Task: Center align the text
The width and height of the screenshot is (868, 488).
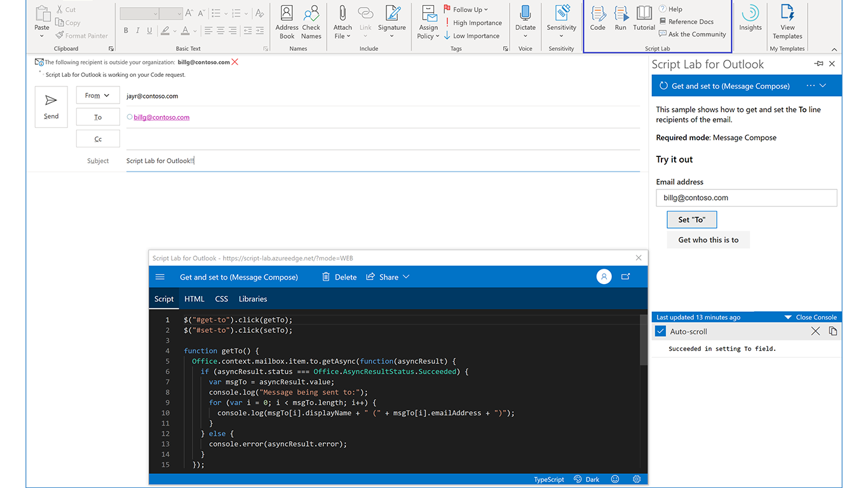Action: click(x=220, y=30)
